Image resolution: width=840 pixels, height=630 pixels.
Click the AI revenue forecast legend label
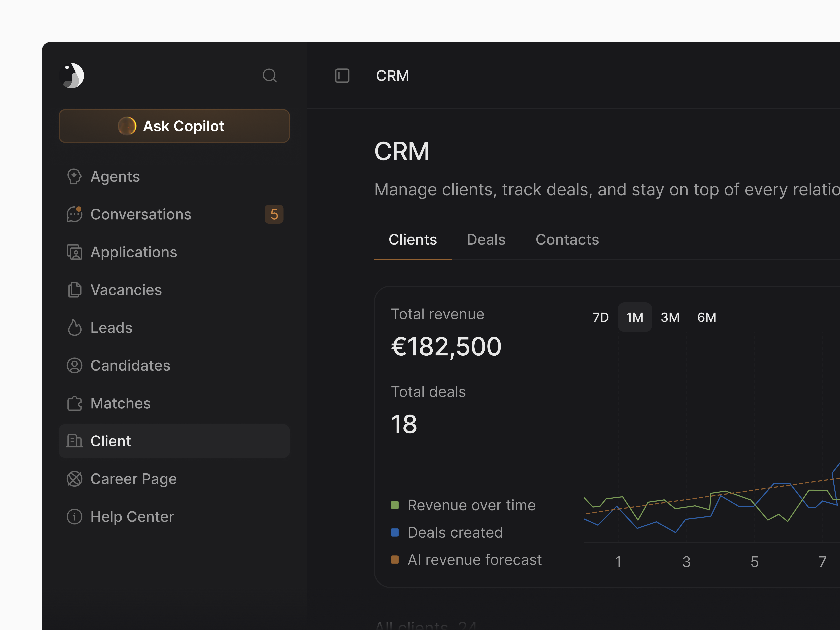tap(475, 560)
